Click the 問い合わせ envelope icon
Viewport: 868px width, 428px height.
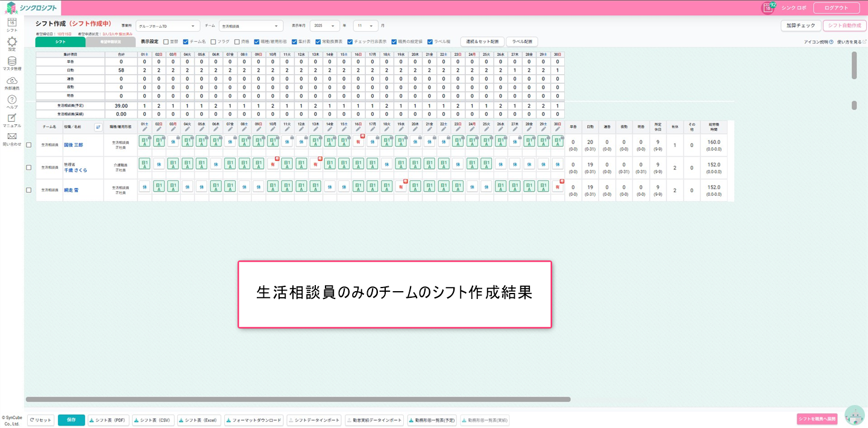[x=11, y=137]
